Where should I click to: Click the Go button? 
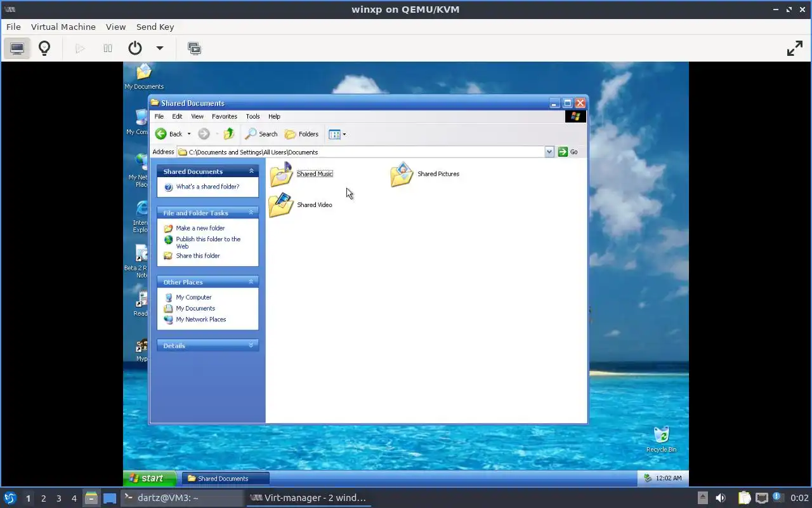coord(568,152)
